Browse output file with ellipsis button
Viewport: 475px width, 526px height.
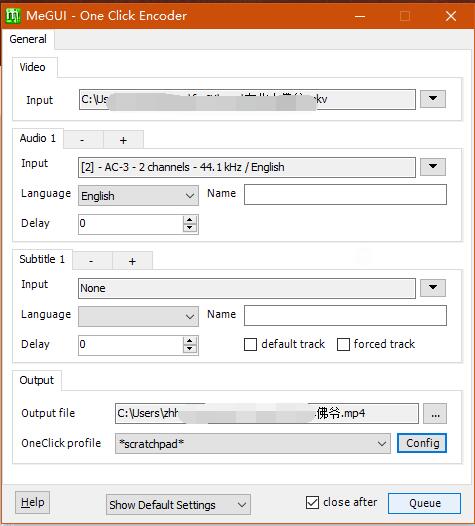[435, 414]
